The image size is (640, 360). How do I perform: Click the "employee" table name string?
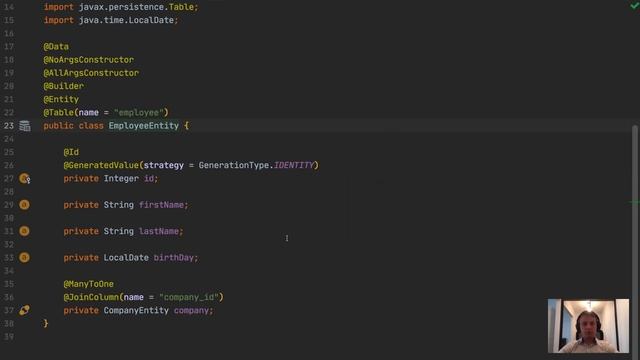pyautogui.click(x=138, y=113)
